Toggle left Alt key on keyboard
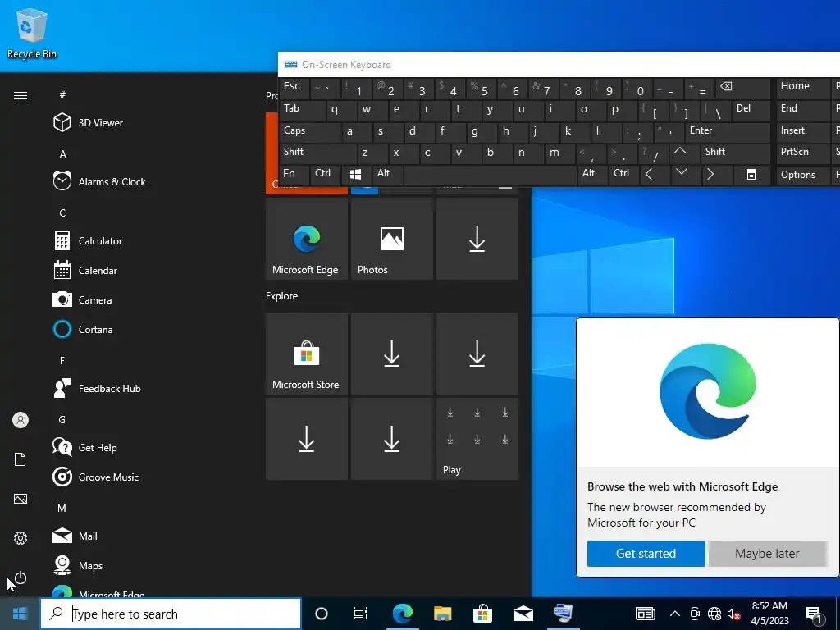 click(387, 174)
